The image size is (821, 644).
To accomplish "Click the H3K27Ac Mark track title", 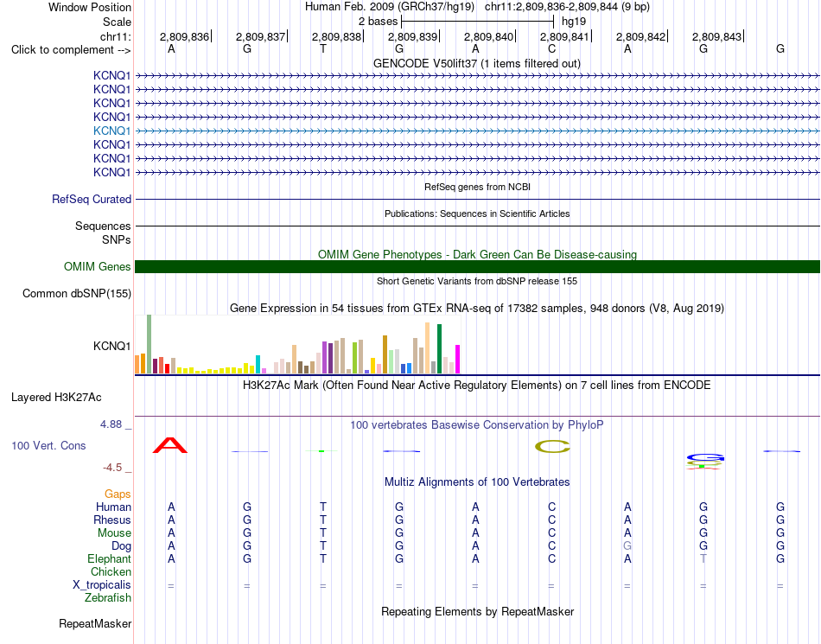I will (477, 386).
